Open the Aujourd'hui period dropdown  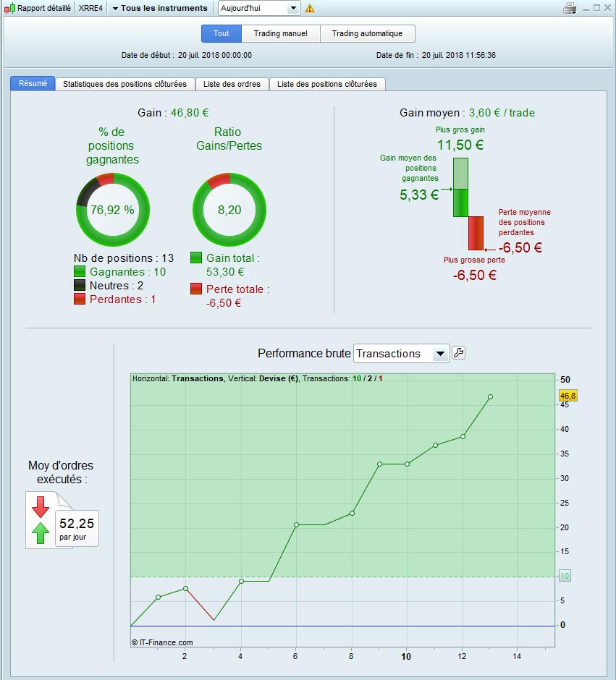click(259, 8)
